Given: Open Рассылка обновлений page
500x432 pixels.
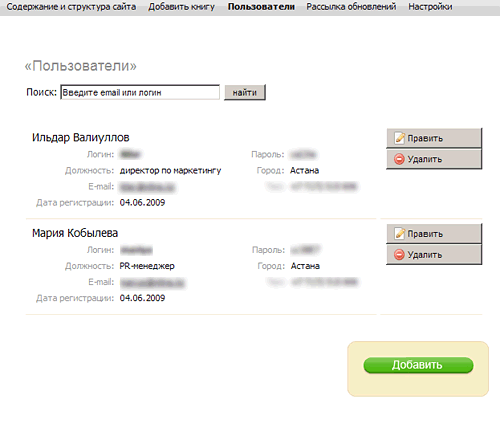Looking at the screenshot, I should pos(351,7).
